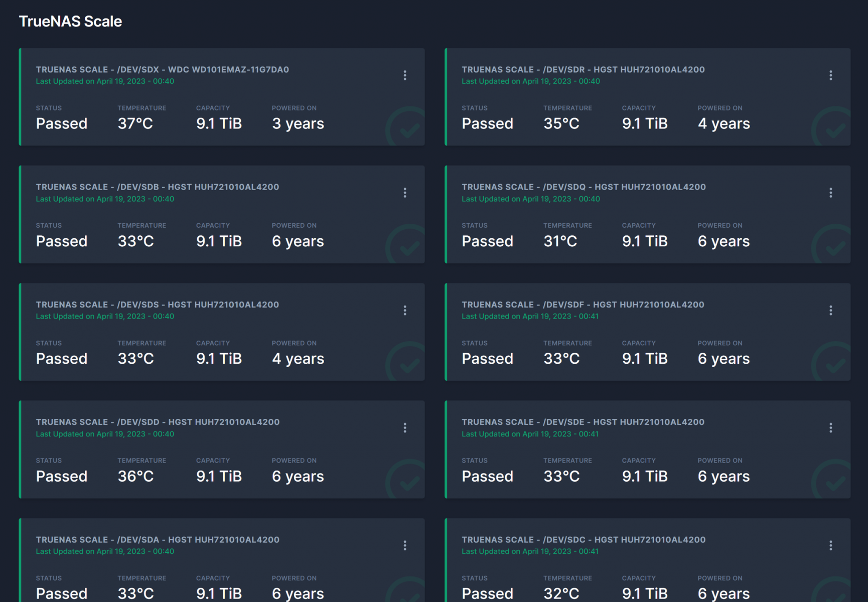
Task: Open the /dev/sdb HGST device title
Action: (158, 187)
